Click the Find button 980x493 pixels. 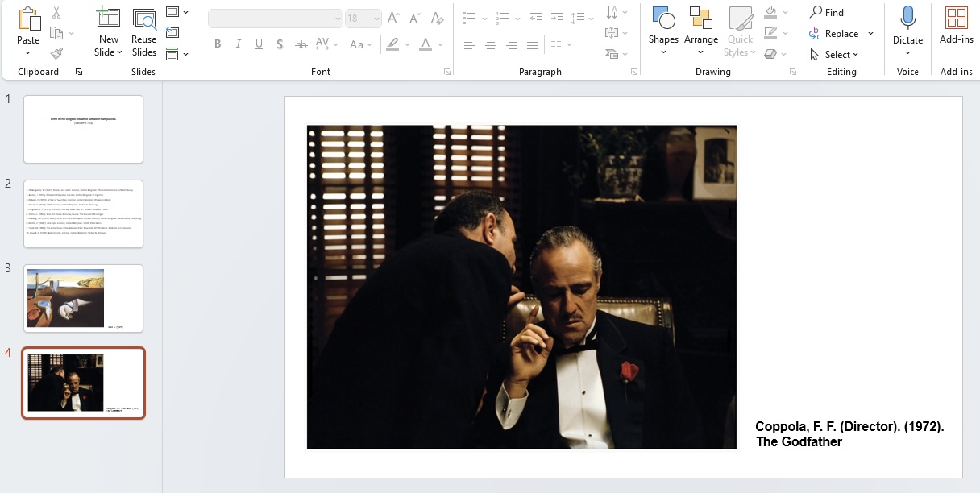pyautogui.click(x=828, y=12)
